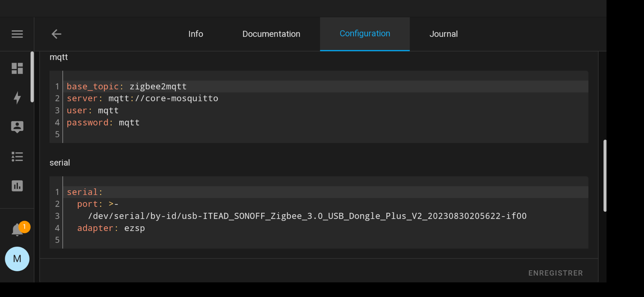The image size is (644, 297).
Task: Open the user profile avatar M
Action: (x=17, y=259)
